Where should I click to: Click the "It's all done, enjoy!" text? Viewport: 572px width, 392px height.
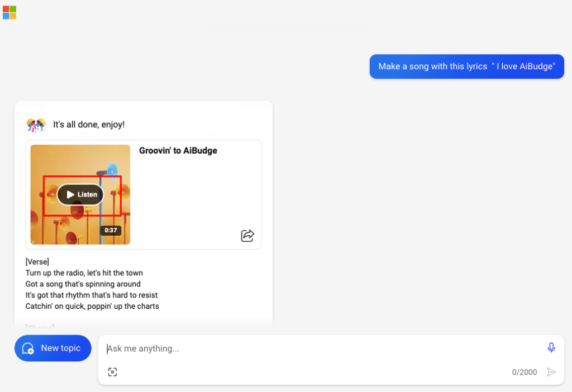pyautogui.click(x=89, y=125)
